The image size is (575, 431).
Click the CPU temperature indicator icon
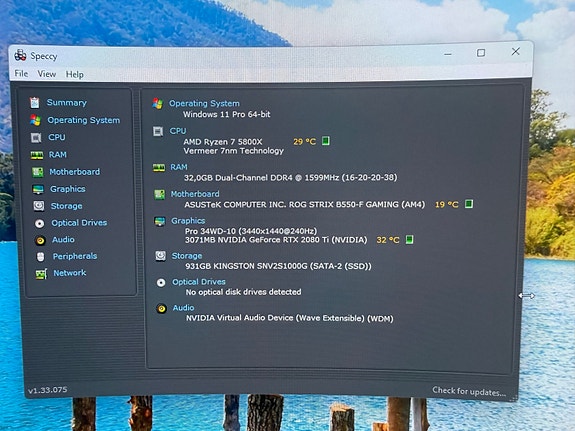326,141
